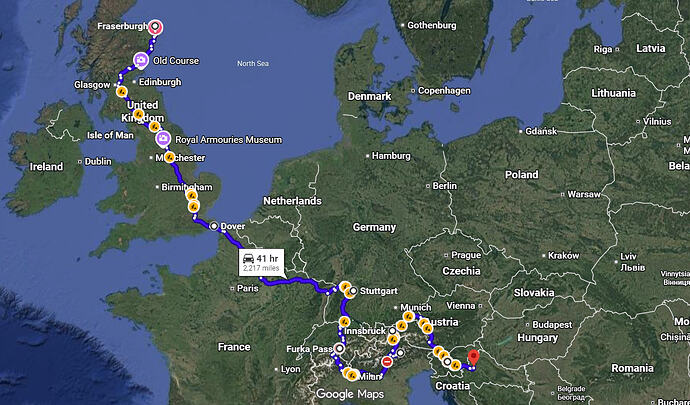Click the roadwork icon beside Munich label
690x405 pixels.
pos(408,316)
